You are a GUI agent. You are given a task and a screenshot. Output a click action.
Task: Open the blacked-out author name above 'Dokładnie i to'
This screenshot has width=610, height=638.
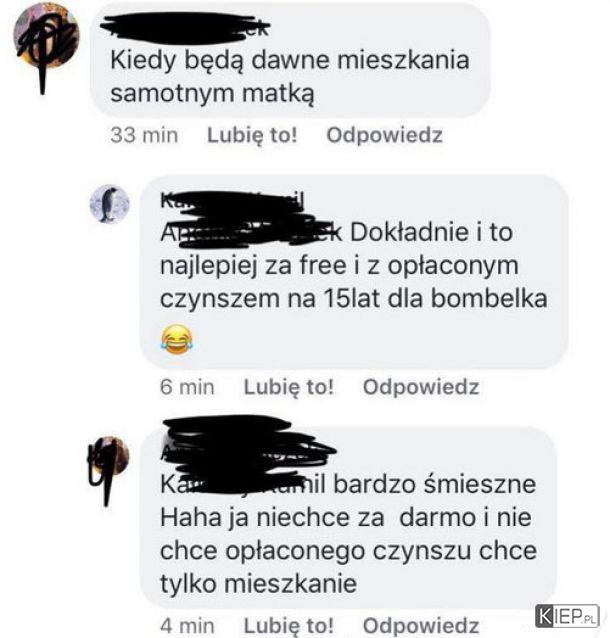pos(232,201)
